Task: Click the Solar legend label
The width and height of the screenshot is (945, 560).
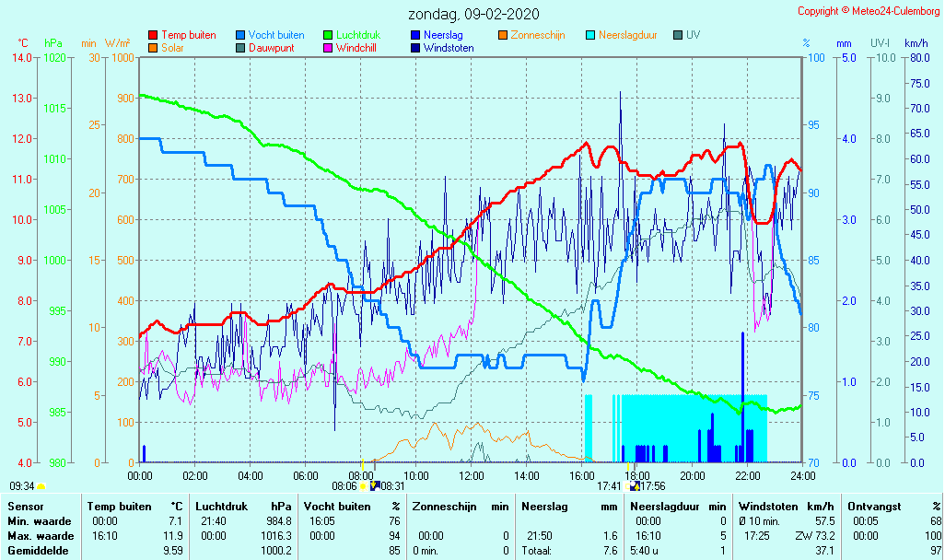Action: tap(172, 48)
